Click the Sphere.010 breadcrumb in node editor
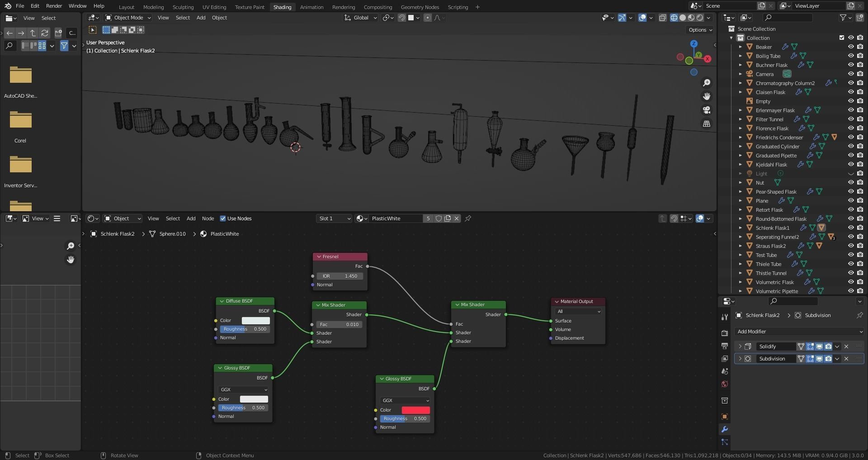868x460 pixels. click(x=172, y=234)
